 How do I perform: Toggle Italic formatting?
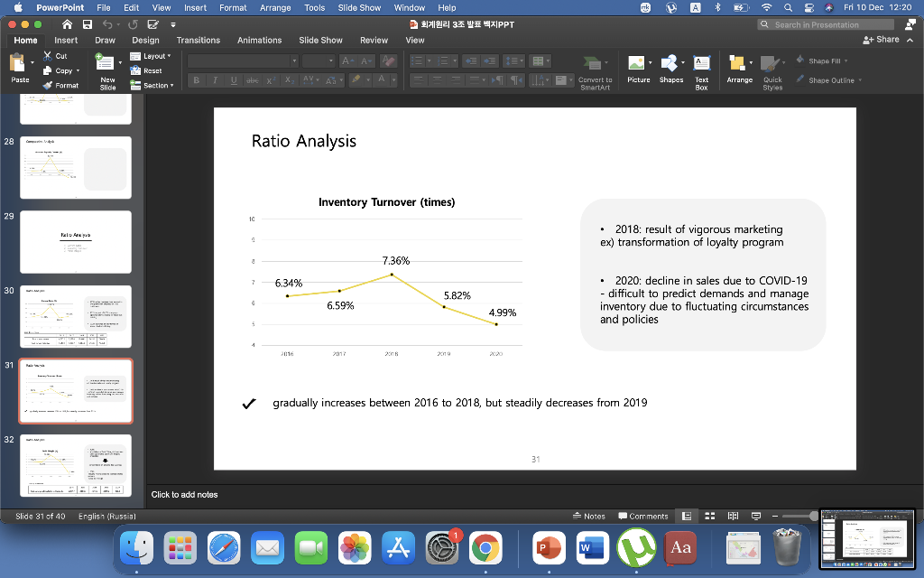215,80
